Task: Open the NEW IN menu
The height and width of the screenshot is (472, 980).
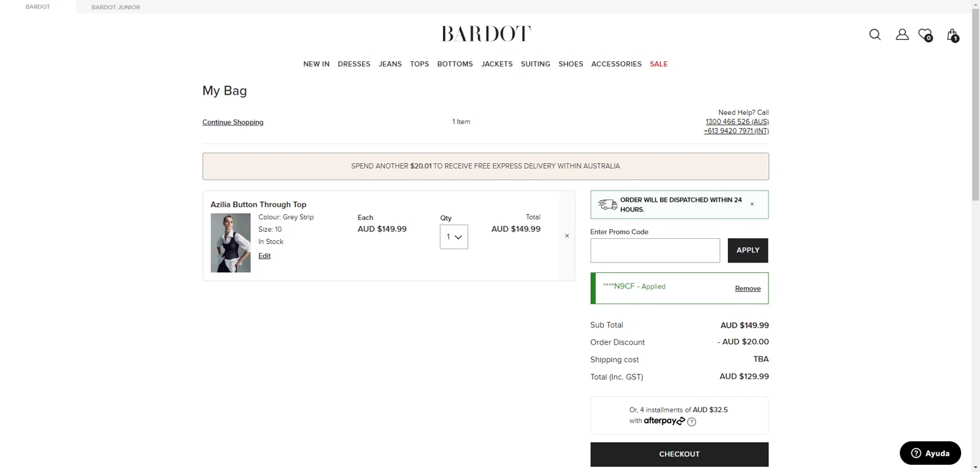Action: tap(316, 64)
